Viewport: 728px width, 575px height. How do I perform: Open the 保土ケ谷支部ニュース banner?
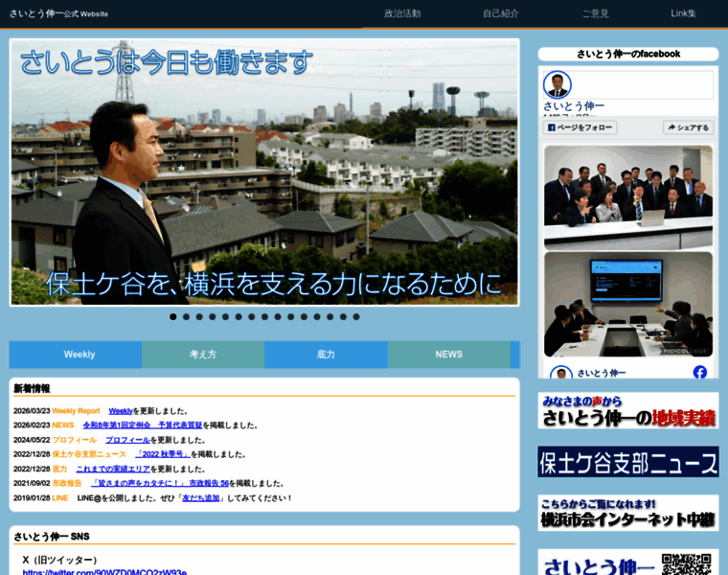pyautogui.click(x=627, y=462)
